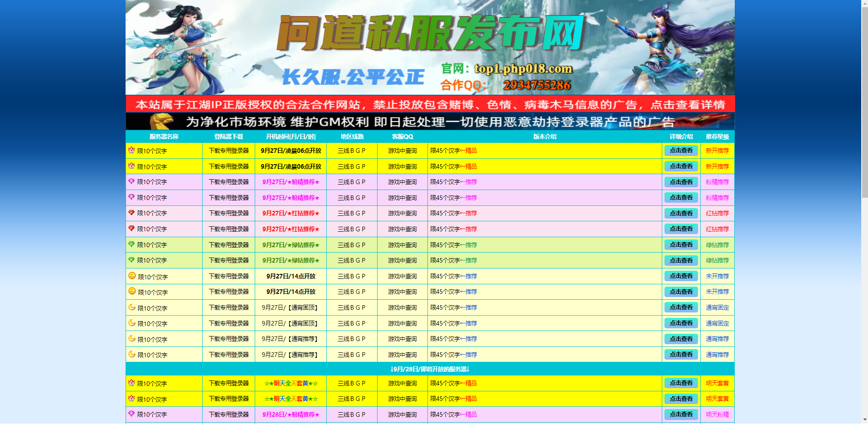This screenshot has width=868, height=424.
Task: Click the 问道私服发布网 header banner image
Action: 430,48
